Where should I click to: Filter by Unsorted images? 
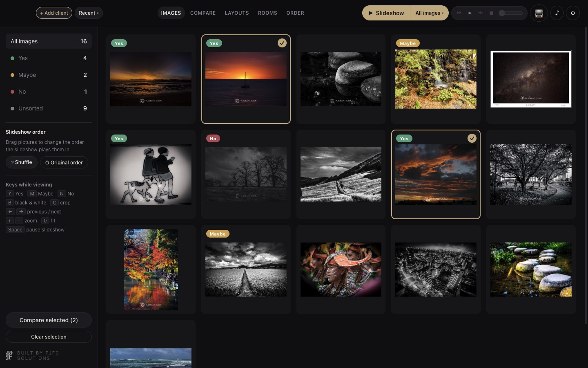click(49, 108)
